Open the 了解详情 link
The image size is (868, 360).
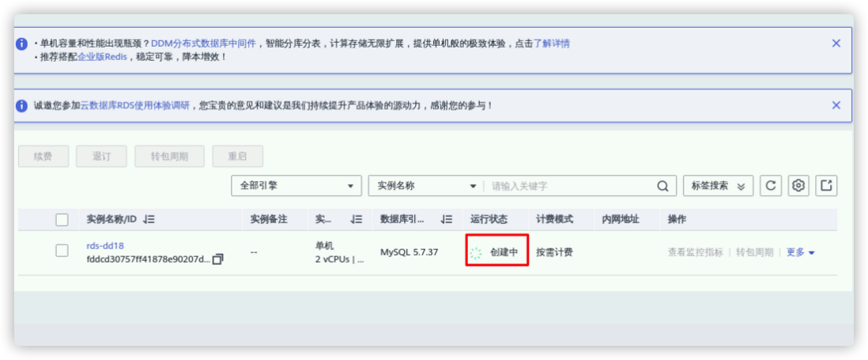coord(551,44)
